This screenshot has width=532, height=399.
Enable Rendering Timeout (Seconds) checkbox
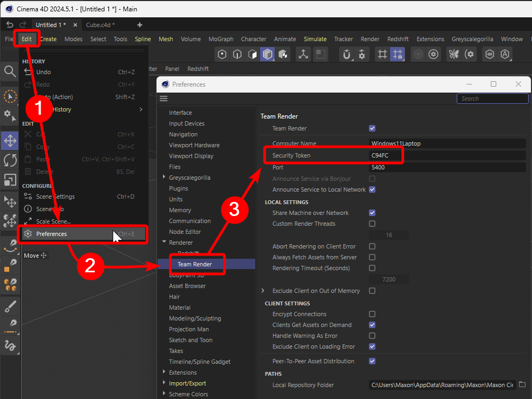tap(372, 268)
